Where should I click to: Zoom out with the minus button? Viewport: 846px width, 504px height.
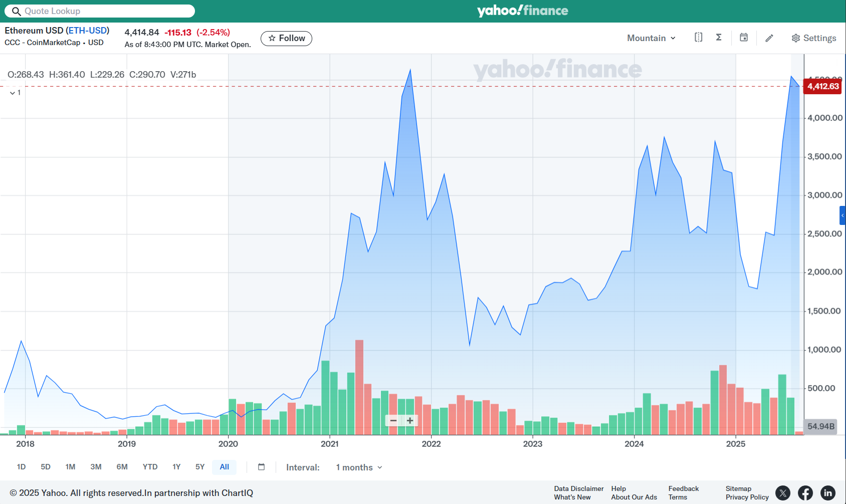[393, 421]
